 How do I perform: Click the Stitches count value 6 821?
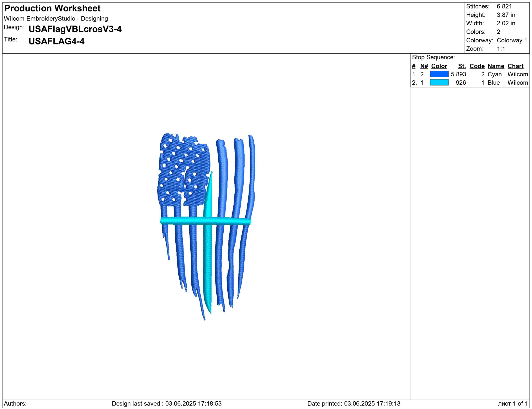(x=504, y=6)
